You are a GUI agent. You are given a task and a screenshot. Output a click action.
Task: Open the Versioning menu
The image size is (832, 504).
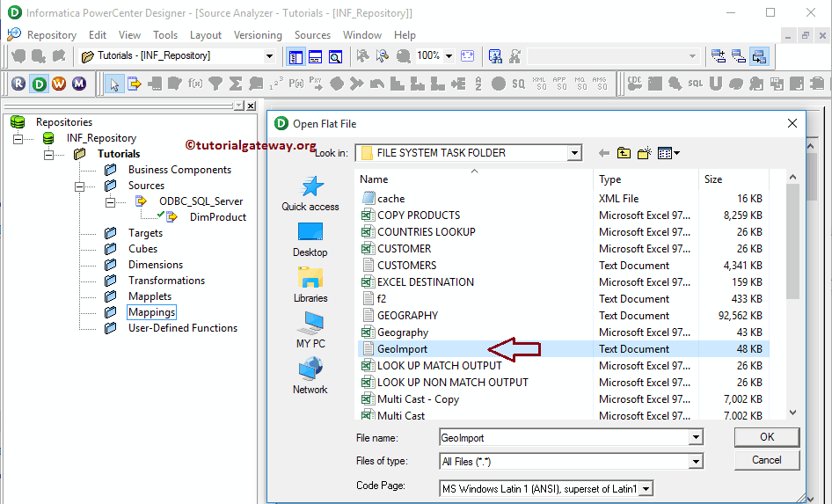coord(258,35)
